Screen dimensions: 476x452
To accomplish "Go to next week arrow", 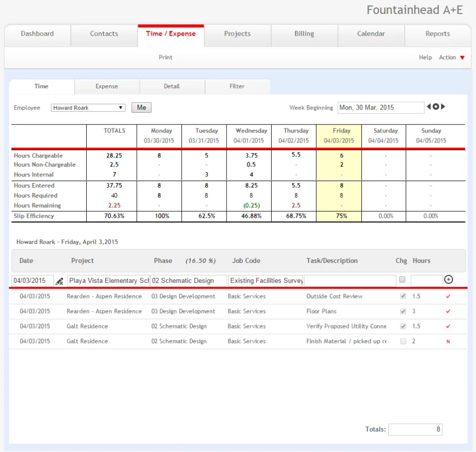I will [443, 107].
